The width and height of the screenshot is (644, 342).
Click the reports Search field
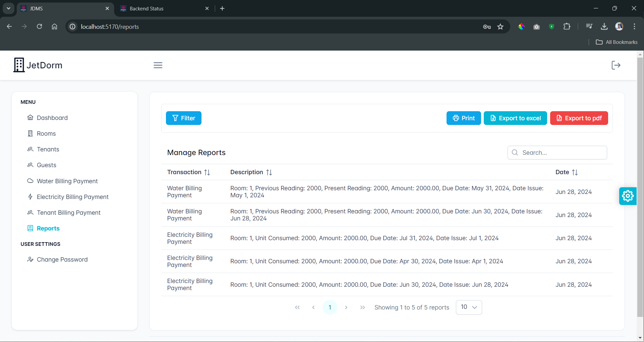[557, 153]
